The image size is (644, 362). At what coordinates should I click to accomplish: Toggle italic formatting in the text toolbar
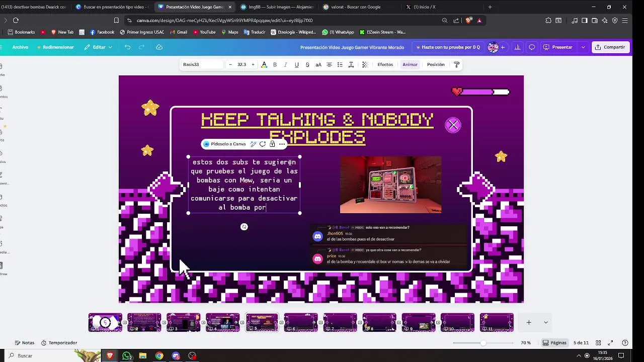pos(285,64)
